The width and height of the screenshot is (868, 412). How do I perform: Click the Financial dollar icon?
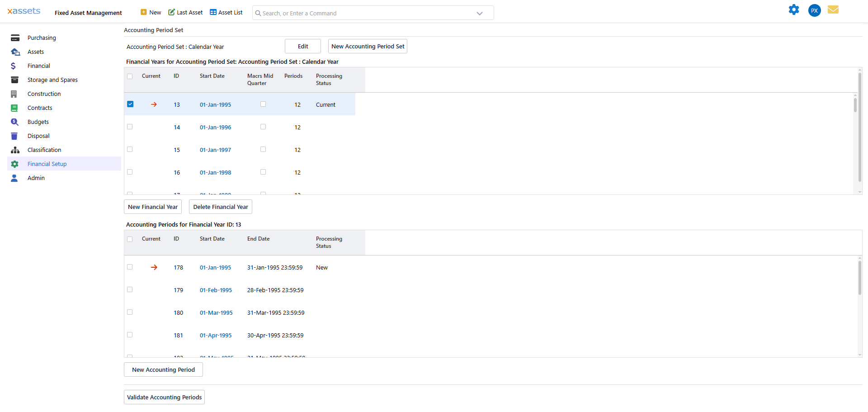click(x=15, y=66)
